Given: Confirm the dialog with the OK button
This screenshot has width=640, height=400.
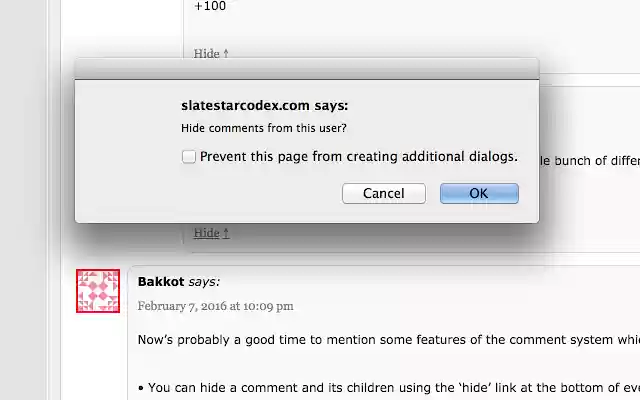Looking at the screenshot, I should (479, 193).
